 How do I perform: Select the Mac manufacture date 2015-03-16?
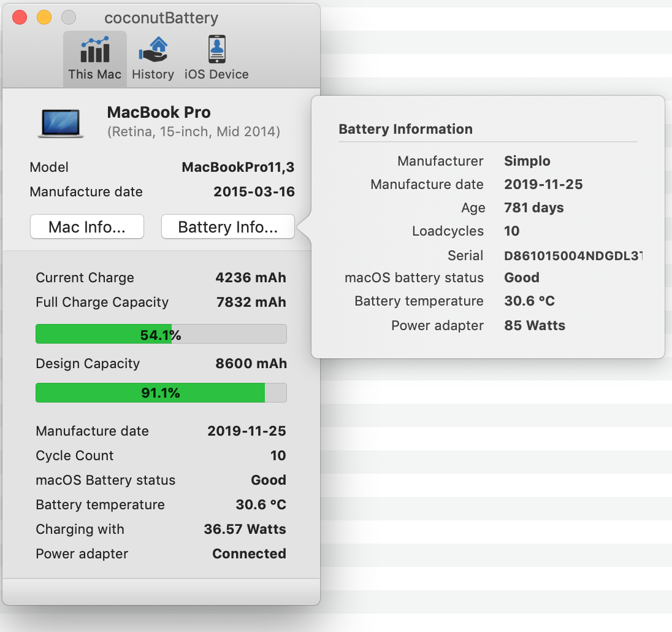pos(254,191)
